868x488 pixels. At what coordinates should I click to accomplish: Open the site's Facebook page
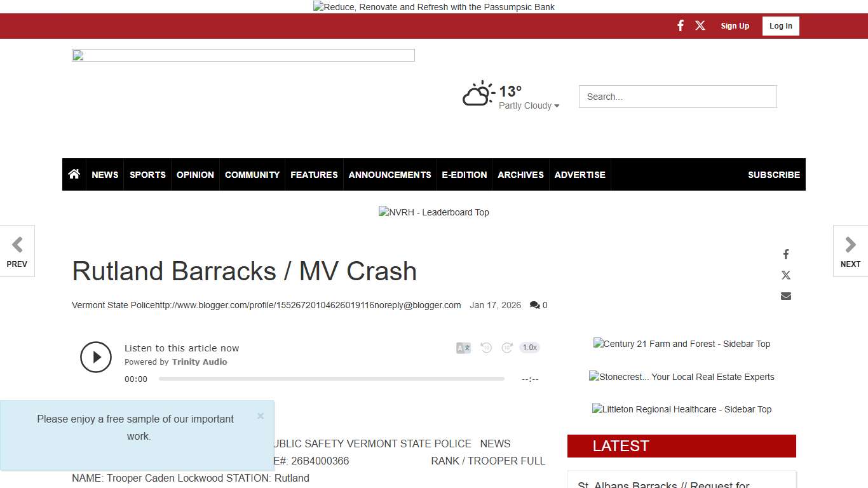tap(680, 25)
